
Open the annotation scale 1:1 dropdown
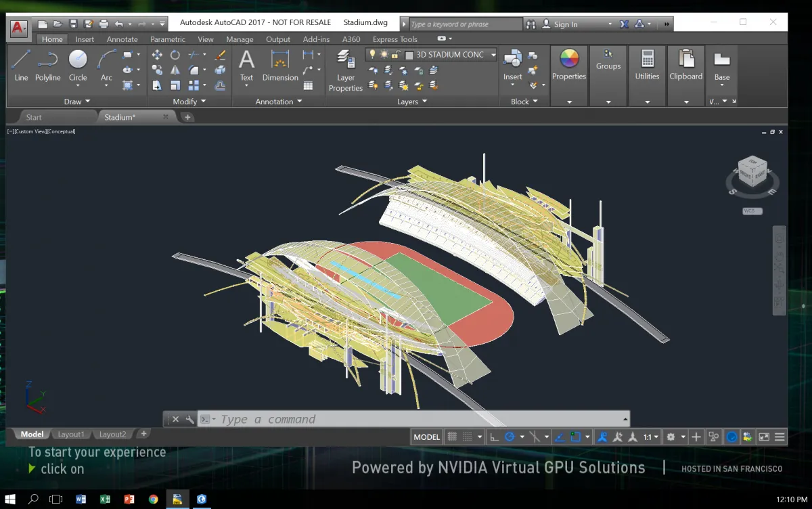point(651,437)
